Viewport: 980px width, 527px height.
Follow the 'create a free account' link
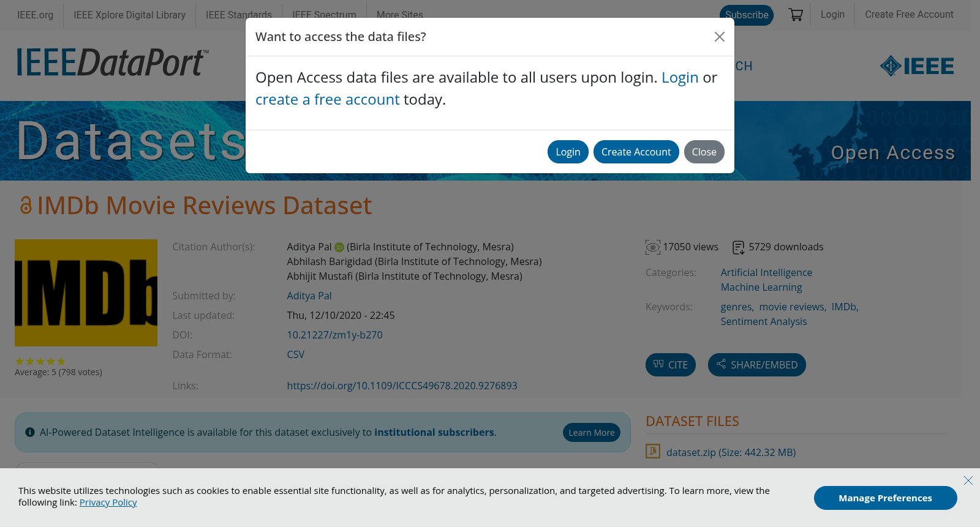coord(327,100)
